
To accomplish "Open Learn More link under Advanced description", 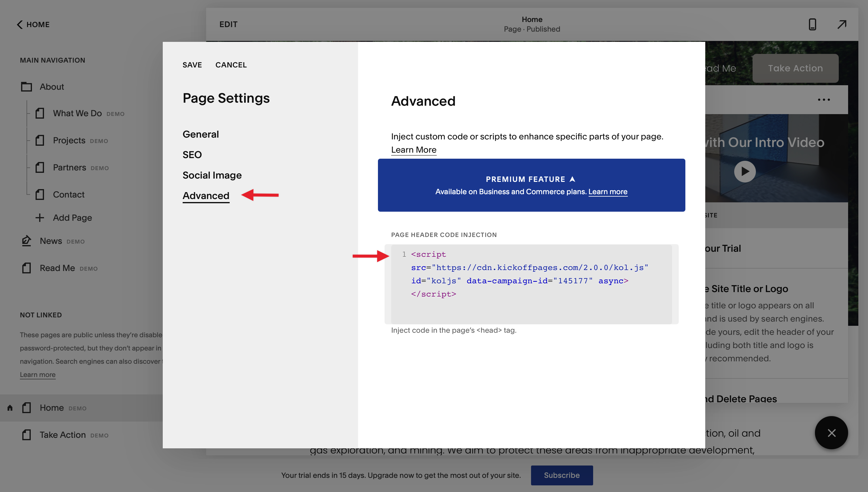I will click(414, 150).
